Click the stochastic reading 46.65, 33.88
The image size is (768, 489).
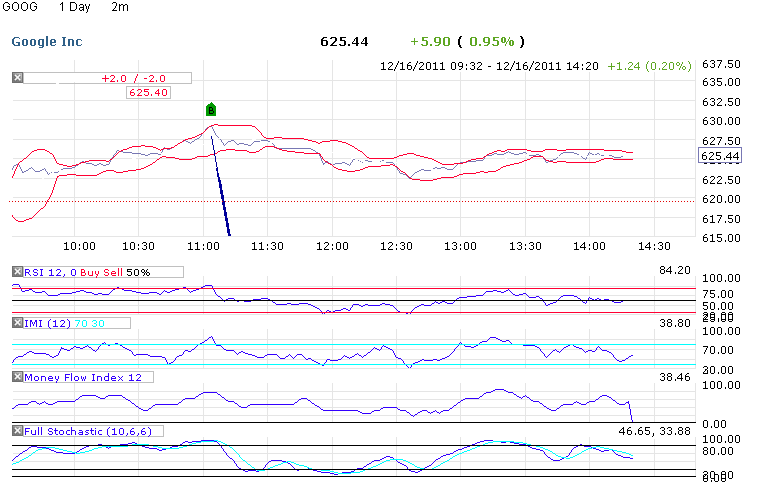tap(654, 431)
